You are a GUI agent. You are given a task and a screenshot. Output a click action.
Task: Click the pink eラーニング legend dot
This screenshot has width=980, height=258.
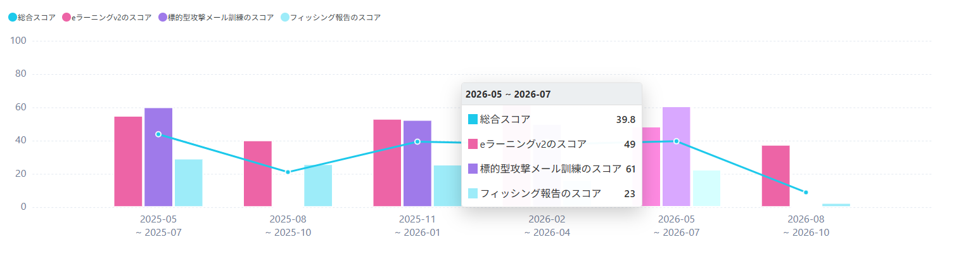[x=66, y=18]
